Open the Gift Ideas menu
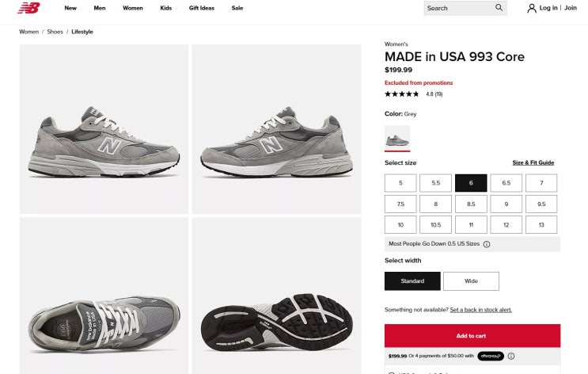Screen dimensions: 588x374 coord(202,8)
